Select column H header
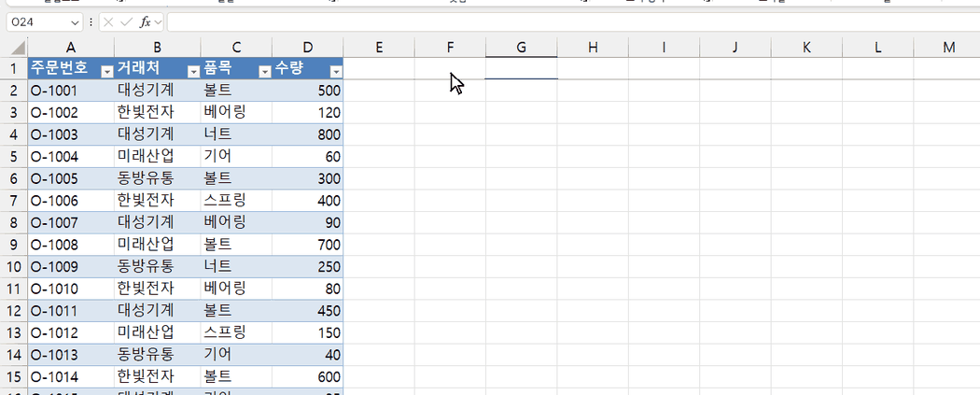The height and width of the screenshot is (395, 980). pos(593,47)
